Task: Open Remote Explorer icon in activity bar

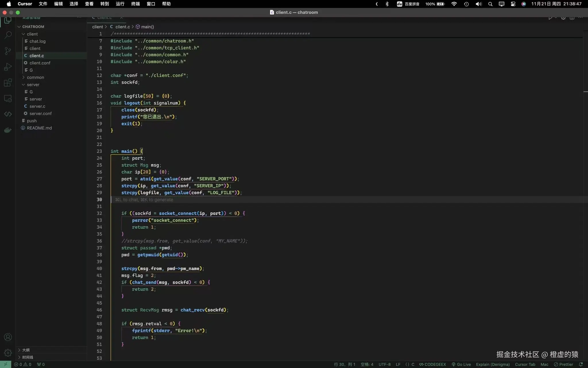Action: click(8, 99)
